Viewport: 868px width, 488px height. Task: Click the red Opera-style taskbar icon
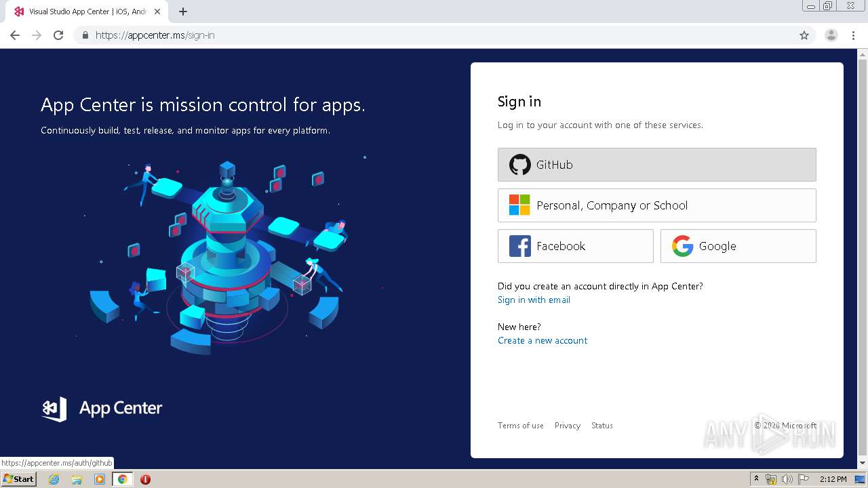click(x=145, y=479)
